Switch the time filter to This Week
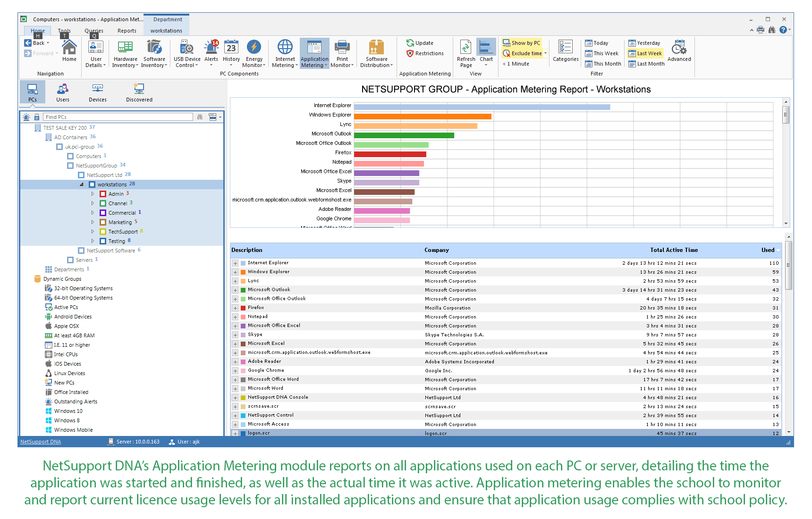The height and width of the screenshot is (519, 812). [x=602, y=53]
